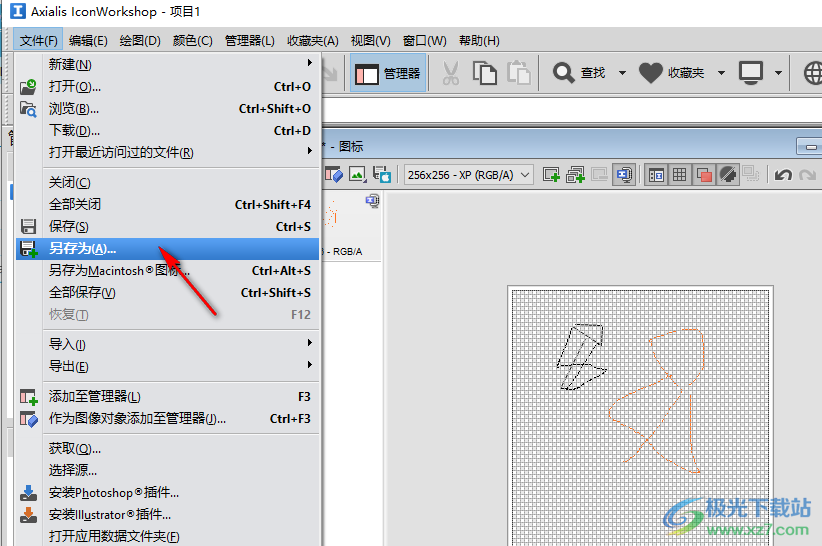Click the Macintosh icon conversion button
Screen dimensions: 822x546
382,174
